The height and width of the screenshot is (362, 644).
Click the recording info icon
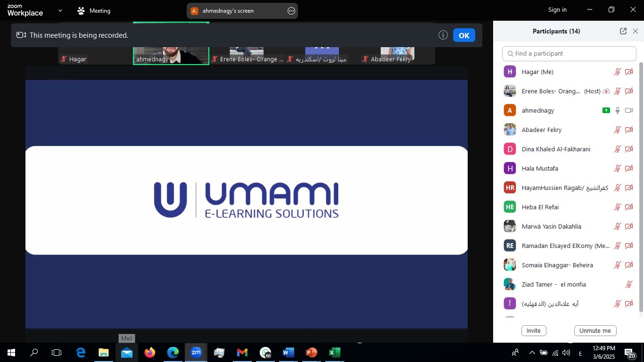click(443, 35)
